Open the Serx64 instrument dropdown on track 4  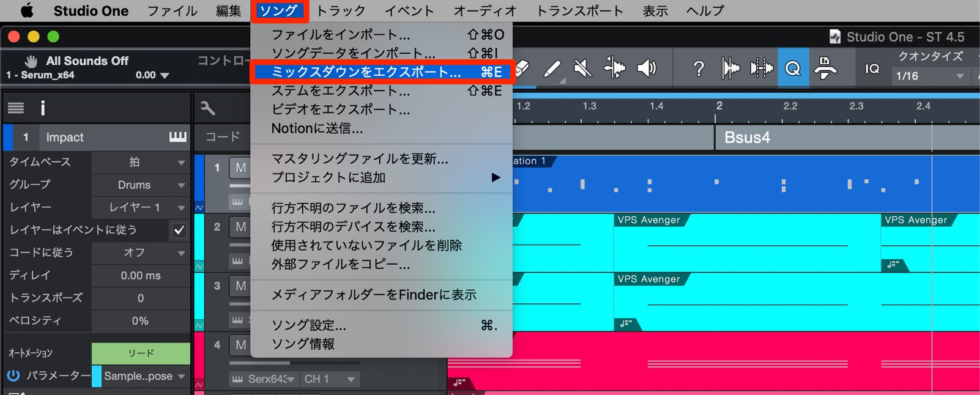tap(264, 379)
